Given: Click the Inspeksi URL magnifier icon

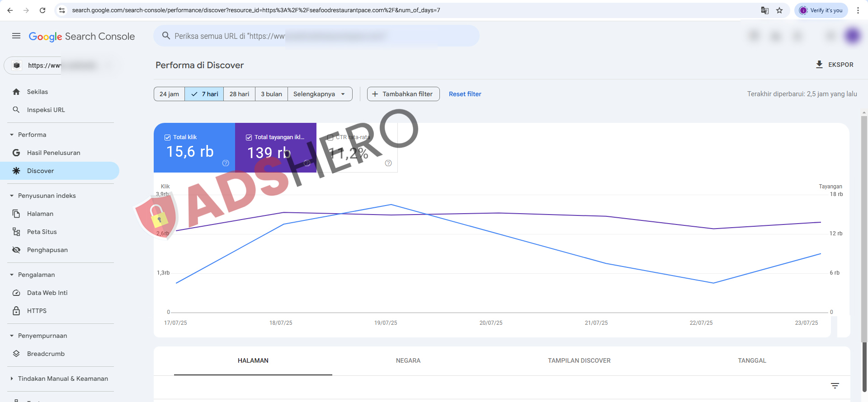Looking at the screenshot, I should 16,110.
